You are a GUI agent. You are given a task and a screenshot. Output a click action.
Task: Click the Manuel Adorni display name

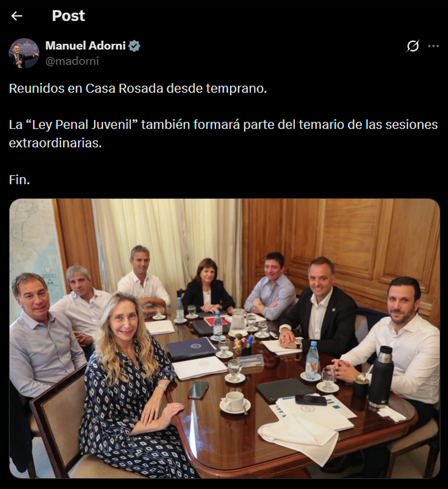pos(85,46)
